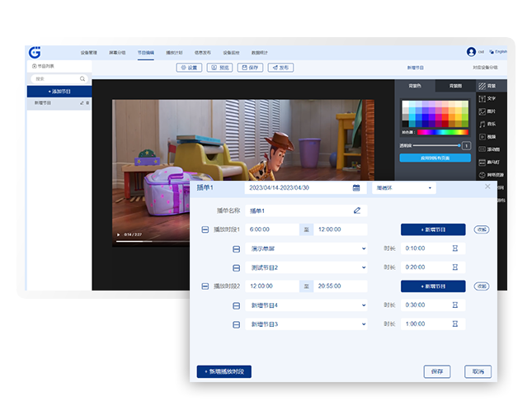Collapse 播放时段2 with its minus toggle
The image size is (532, 416).
(x=205, y=286)
